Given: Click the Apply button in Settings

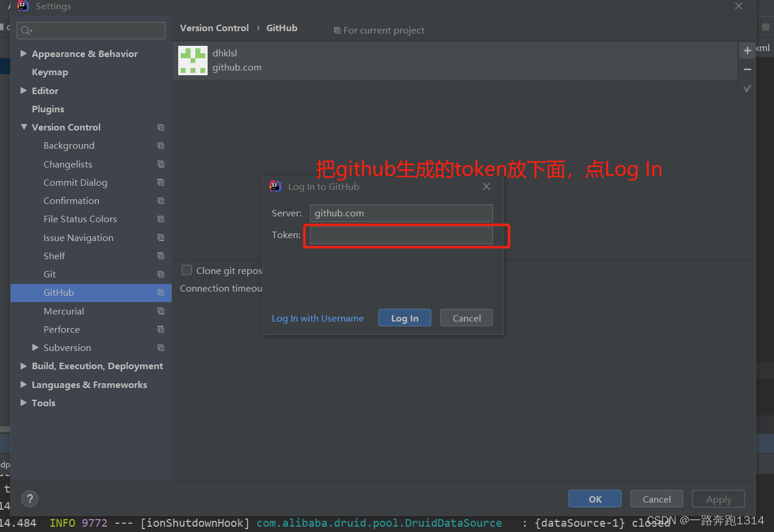Looking at the screenshot, I should [x=718, y=499].
